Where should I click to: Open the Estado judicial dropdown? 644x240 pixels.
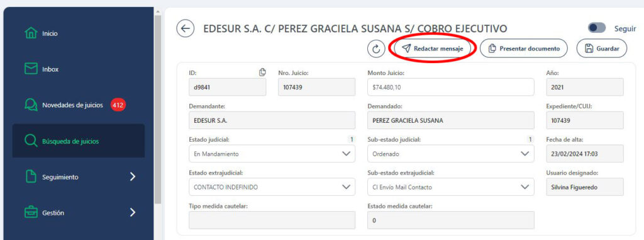(x=272, y=154)
